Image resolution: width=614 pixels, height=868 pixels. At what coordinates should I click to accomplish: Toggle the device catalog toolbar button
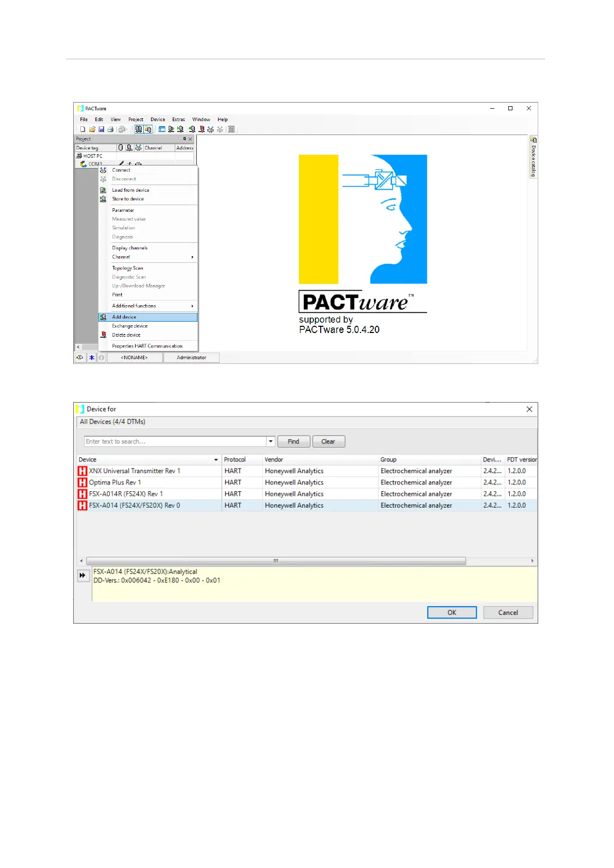point(148,129)
